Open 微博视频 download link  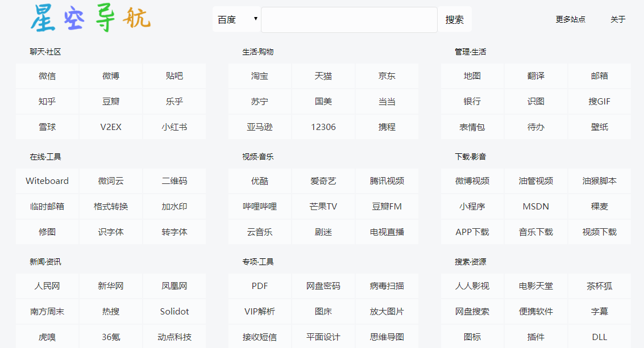[x=472, y=181]
